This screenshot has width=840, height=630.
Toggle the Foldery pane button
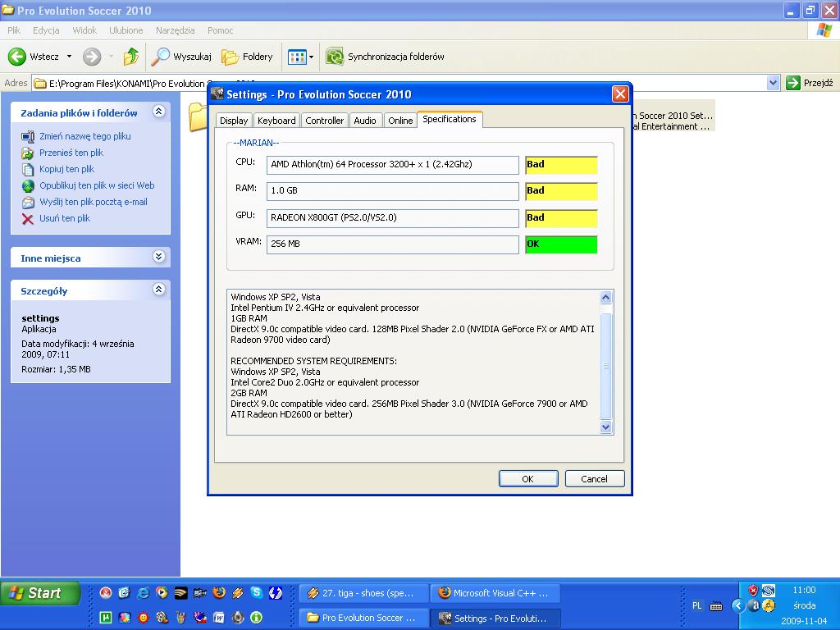click(247, 57)
